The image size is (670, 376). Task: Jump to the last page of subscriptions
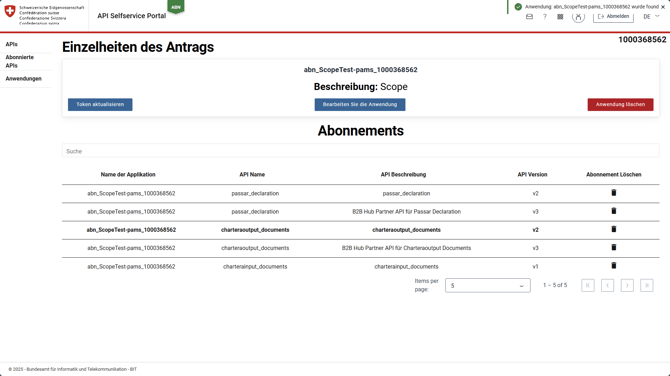646,285
